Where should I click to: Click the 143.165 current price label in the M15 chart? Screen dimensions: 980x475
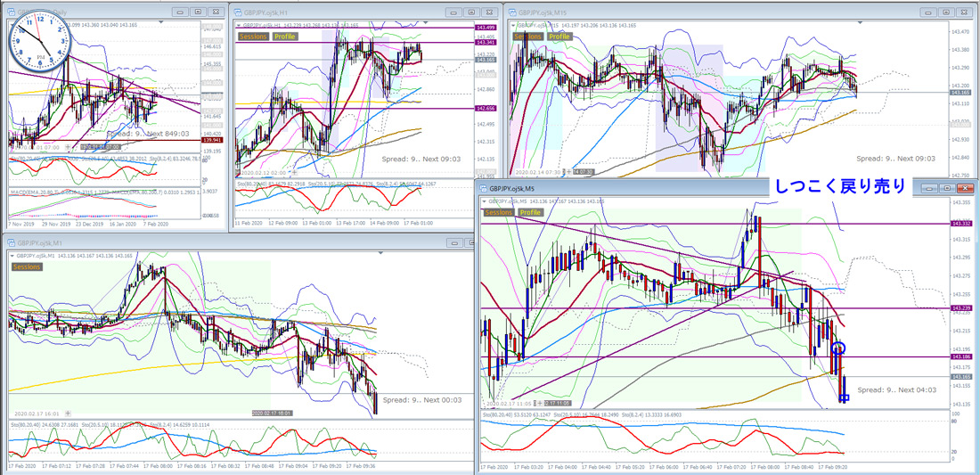pos(960,93)
